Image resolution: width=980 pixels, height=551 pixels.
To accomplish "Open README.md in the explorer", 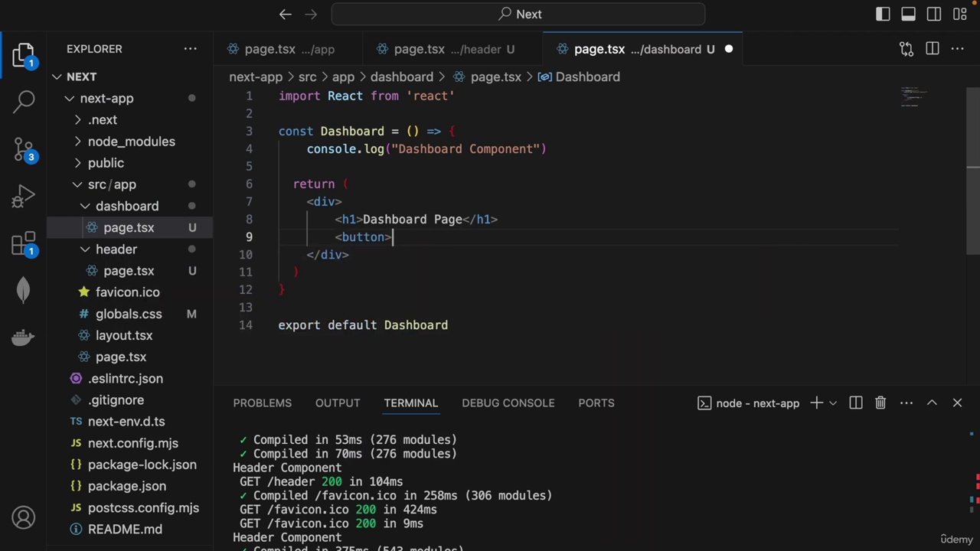I will click(x=130, y=530).
